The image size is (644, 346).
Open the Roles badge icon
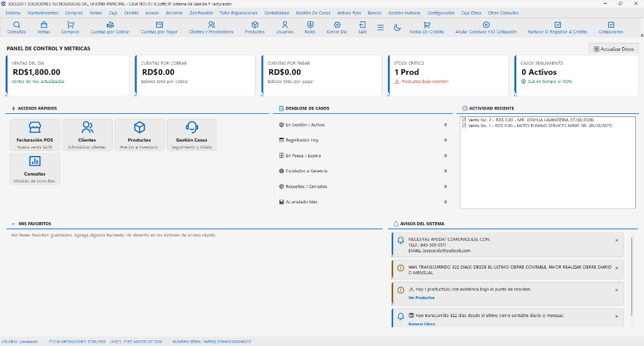[x=310, y=28]
